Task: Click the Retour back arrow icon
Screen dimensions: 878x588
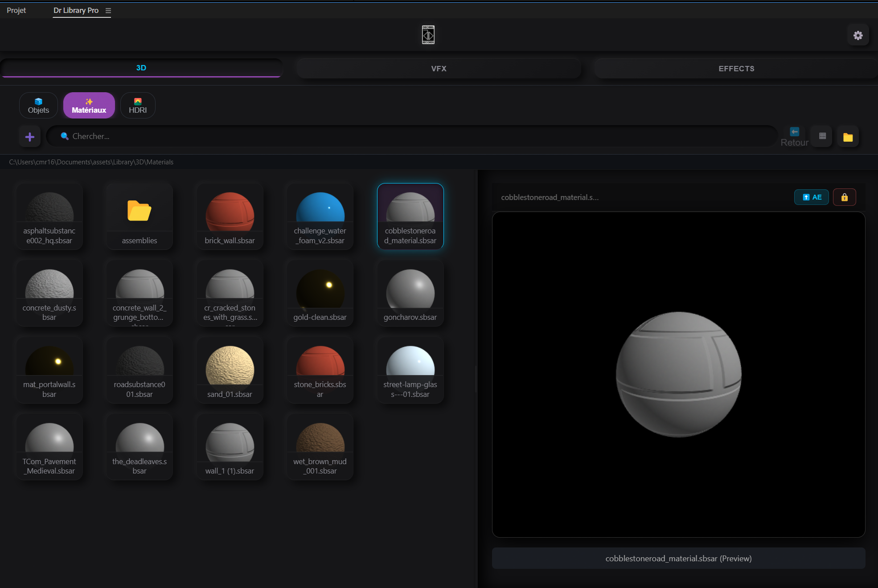Action: [794, 131]
